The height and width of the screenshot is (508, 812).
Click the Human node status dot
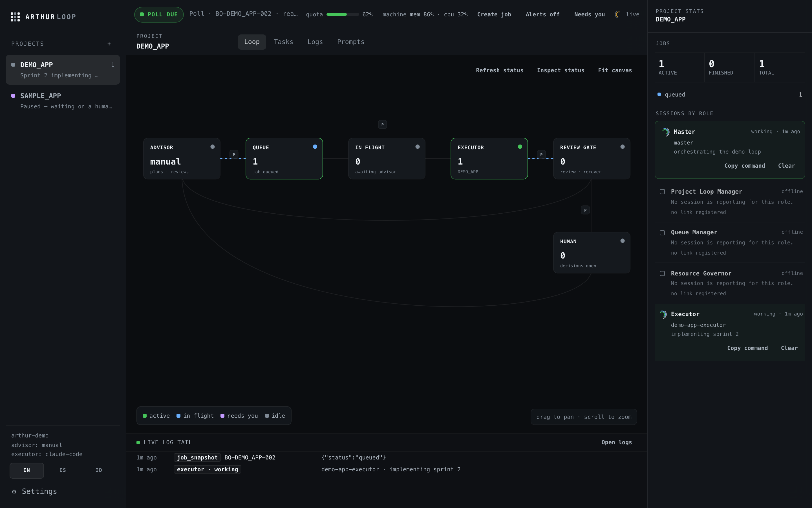coord(623,240)
